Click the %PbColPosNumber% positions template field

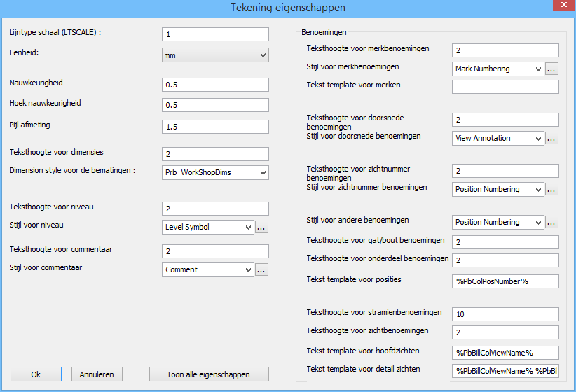tap(505, 281)
